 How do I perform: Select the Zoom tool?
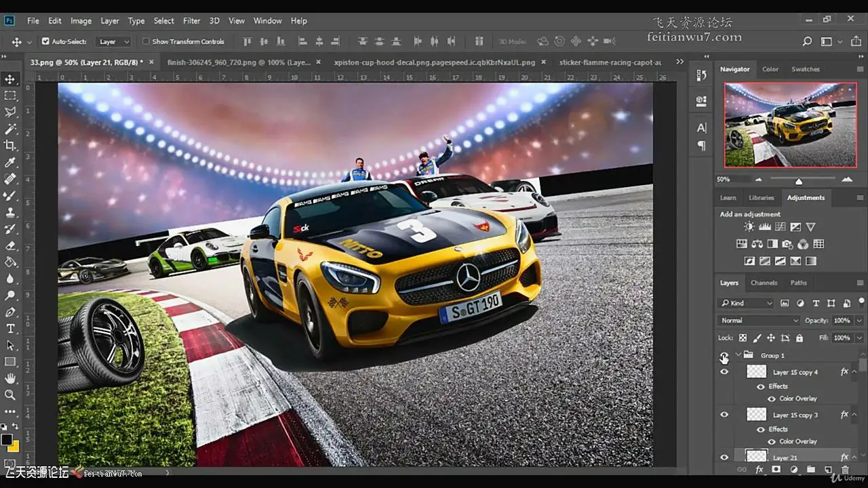tap(10, 394)
